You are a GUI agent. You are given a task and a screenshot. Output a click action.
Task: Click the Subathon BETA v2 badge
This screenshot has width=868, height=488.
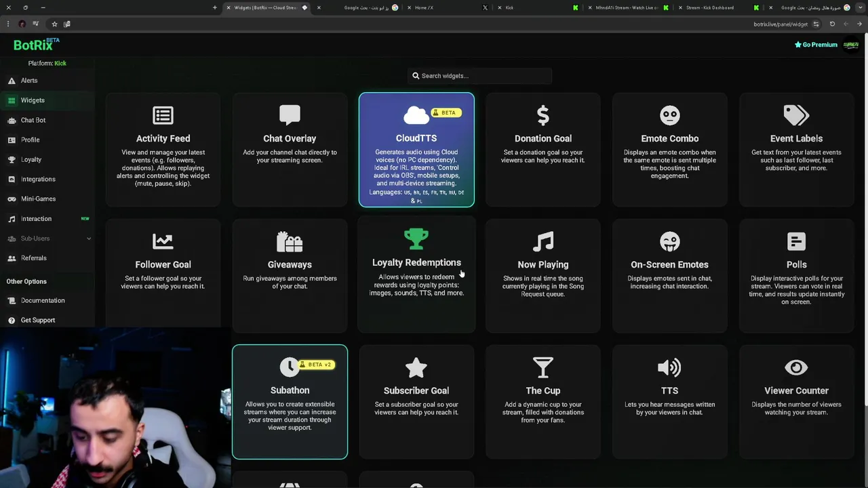pos(316,365)
